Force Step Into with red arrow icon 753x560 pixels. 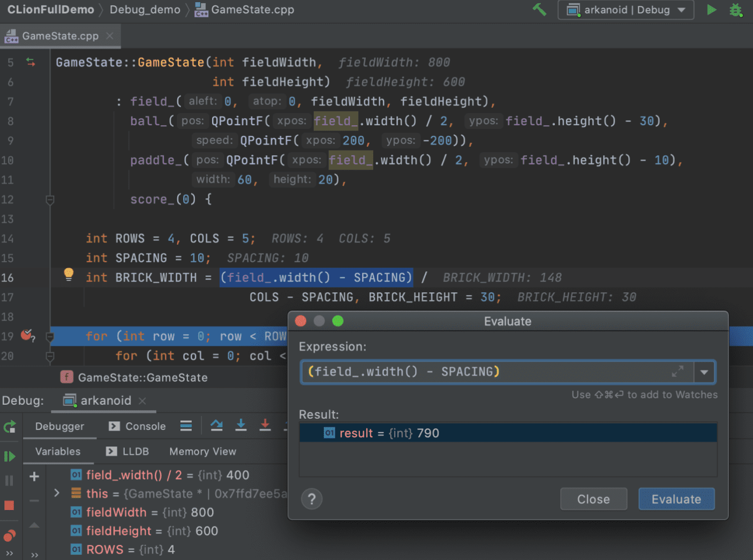265,425
